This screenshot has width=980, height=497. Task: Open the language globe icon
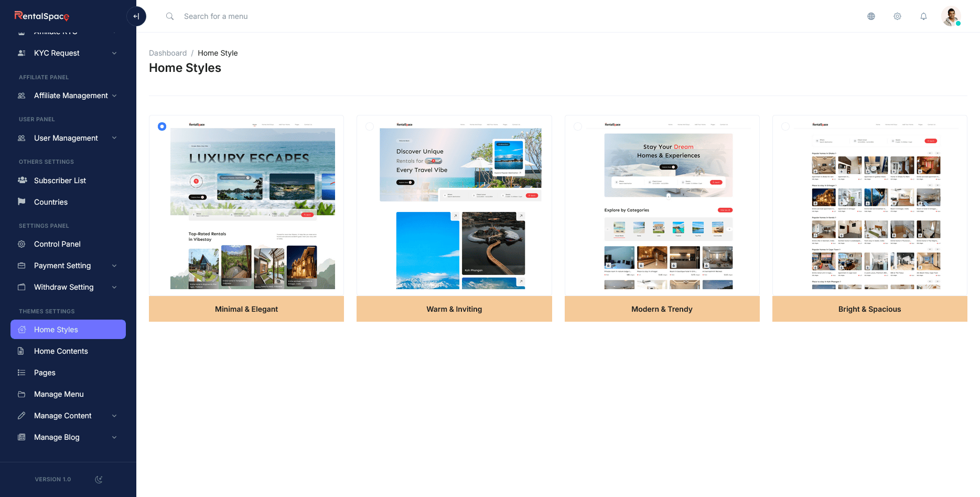click(871, 16)
